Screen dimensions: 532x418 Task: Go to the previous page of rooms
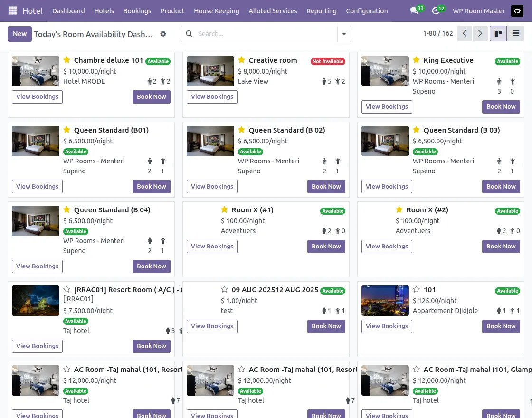[x=464, y=34]
